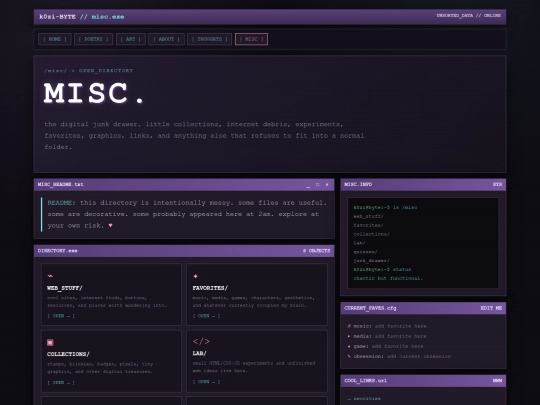
Task: Click junk_drawer/ in the terminal listing
Action: point(372,261)
